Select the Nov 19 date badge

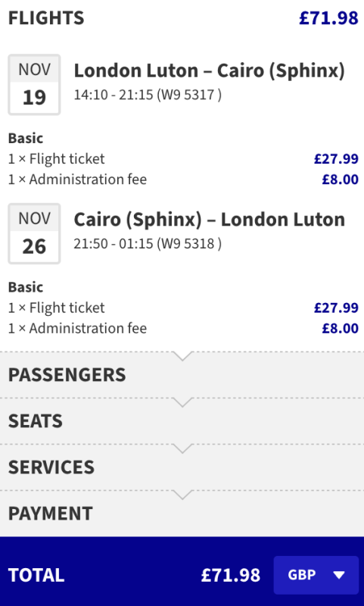point(34,85)
